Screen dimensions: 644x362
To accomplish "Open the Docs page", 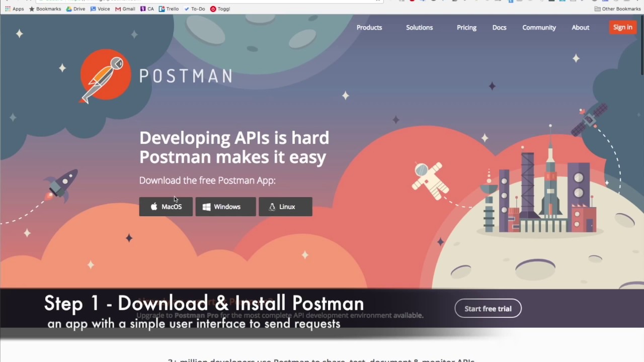I will tap(499, 28).
